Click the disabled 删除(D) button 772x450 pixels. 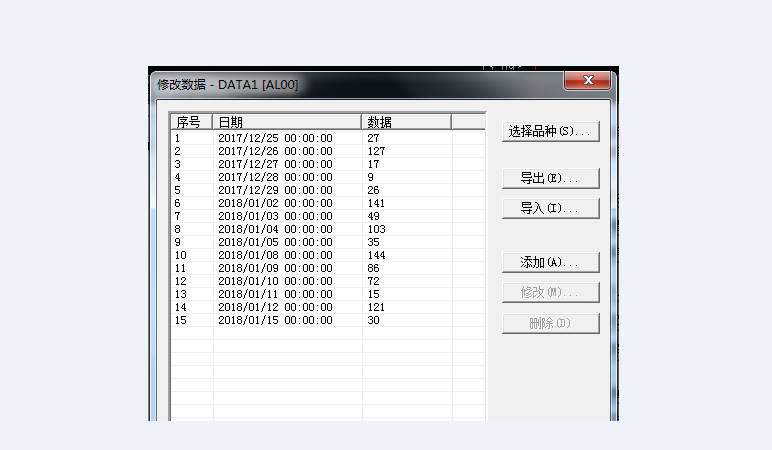[550, 323]
